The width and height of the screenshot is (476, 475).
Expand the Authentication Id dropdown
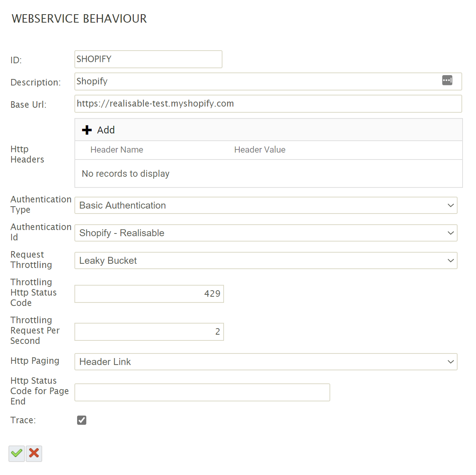pos(265,233)
